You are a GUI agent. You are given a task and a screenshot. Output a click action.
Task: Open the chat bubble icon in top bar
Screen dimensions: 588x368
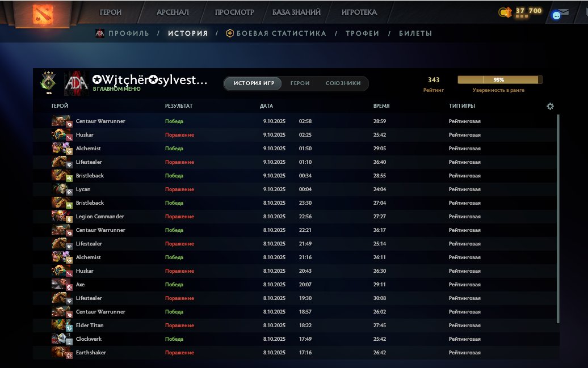coord(556,16)
